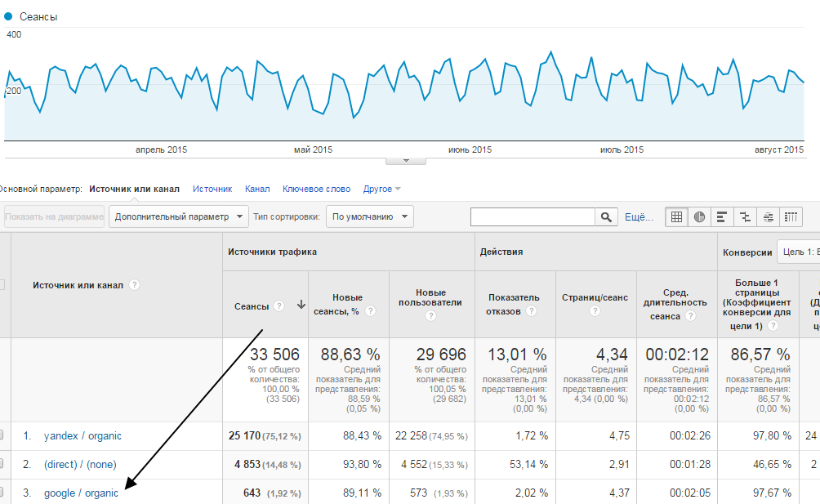Switch to pie chart percentage view
This screenshot has width=820, height=504.
tap(700, 217)
